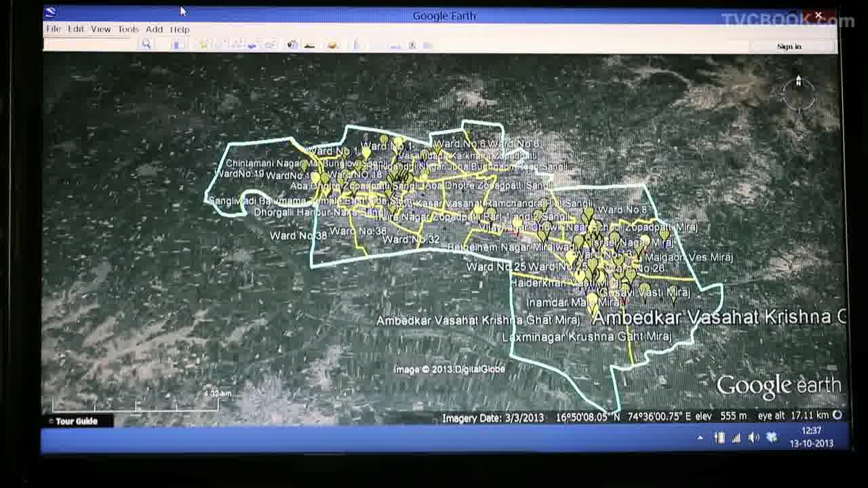This screenshot has width=868, height=488.
Task: Open the Add menu
Action: pyautogui.click(x=155, y=29)
